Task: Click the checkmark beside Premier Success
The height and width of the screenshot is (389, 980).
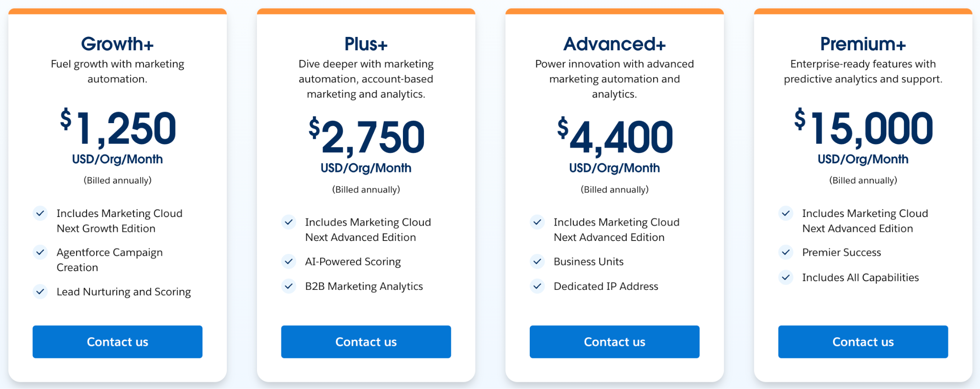Action: pos(786,252)
